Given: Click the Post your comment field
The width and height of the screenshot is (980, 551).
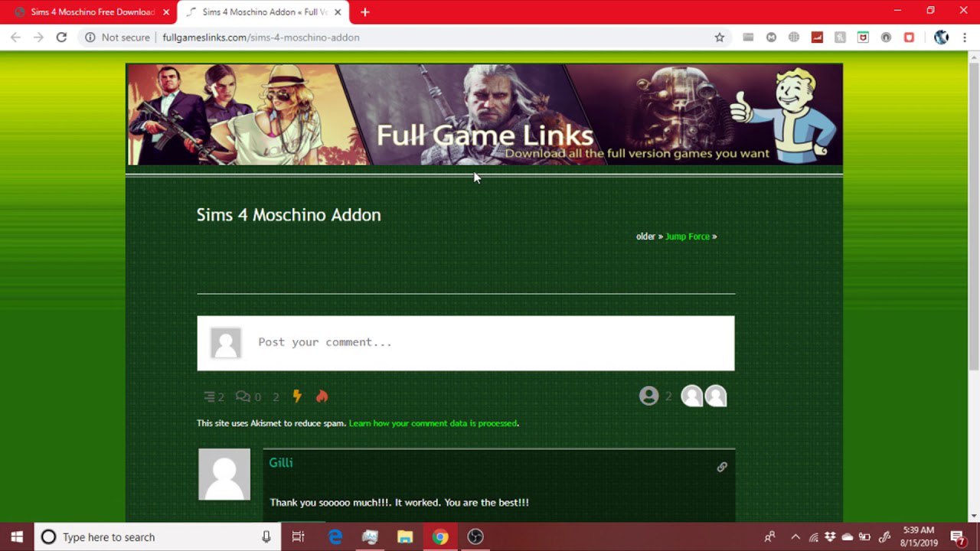Looking at the screenshot, I should [465, 343].
